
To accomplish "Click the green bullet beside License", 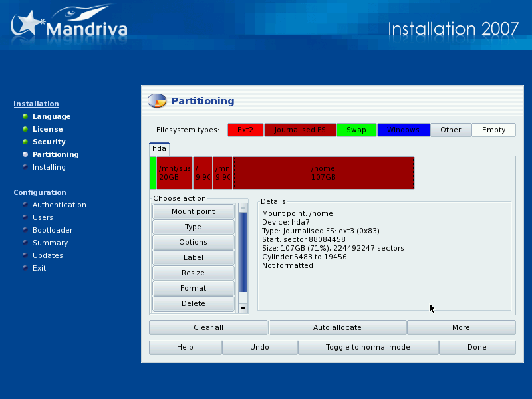I will point(25,129).
